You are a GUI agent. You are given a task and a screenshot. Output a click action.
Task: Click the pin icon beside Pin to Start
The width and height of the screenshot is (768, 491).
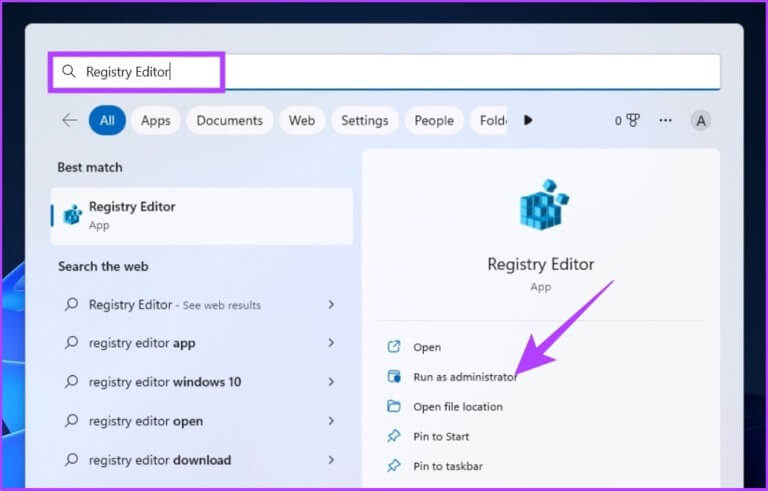[394, 436]
